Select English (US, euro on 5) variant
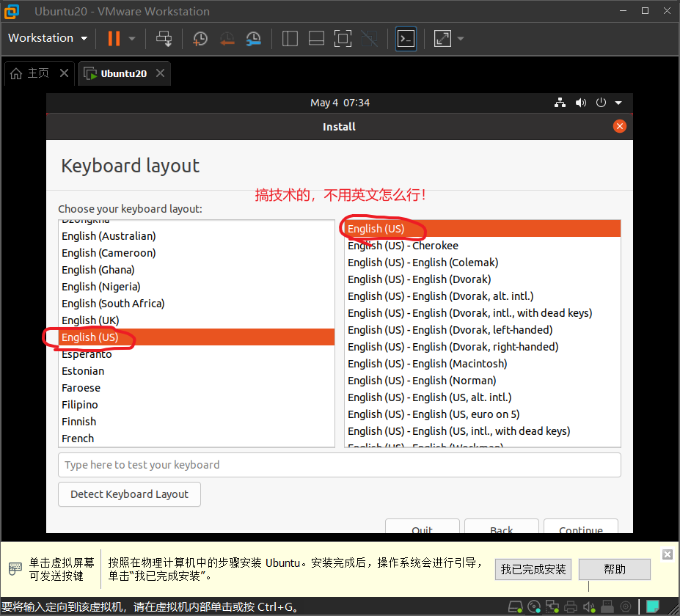Image resolution: width=680 pixels, height=616 pixels. tap(483, 414)
